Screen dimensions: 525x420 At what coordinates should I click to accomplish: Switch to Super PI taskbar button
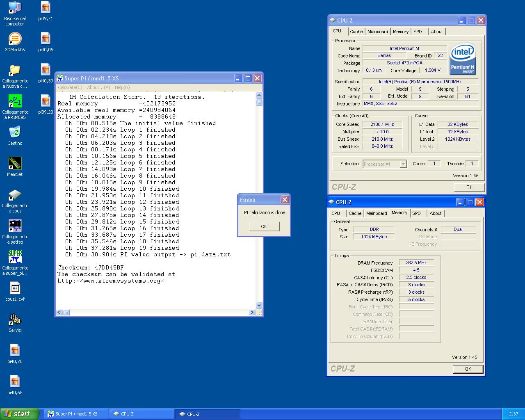pos(76,414)
